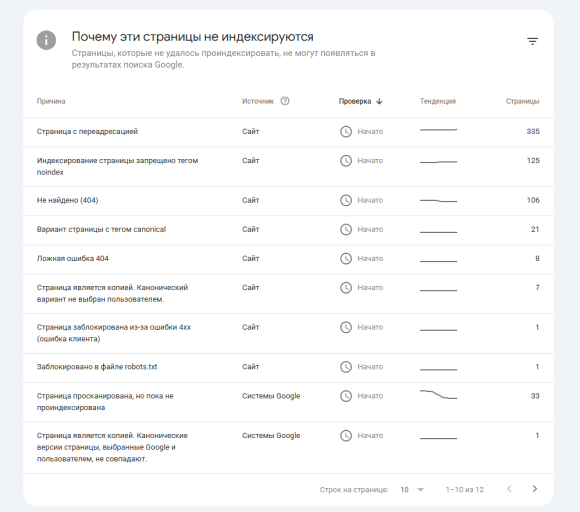Click the page count 7
This screenshot has height=512, width=580.
[537, 287]
